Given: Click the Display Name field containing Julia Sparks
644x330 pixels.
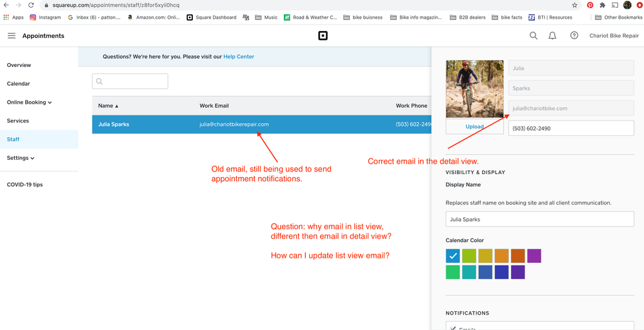Looking at the screenshot, I should pyautogui.click(x=539, y=219).
